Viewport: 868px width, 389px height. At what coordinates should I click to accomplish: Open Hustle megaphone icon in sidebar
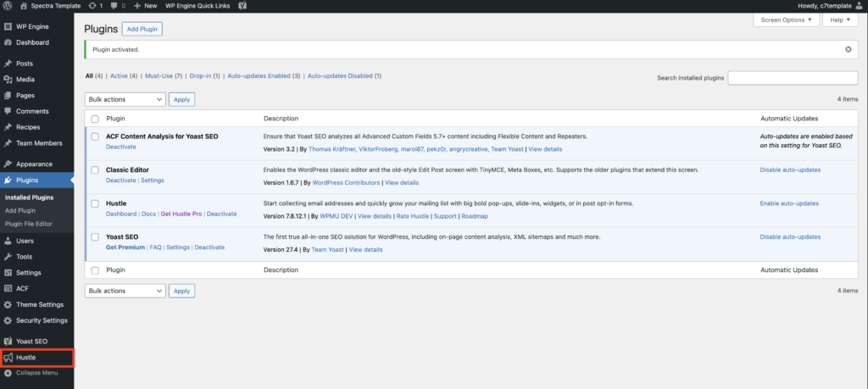coord(8,358)
